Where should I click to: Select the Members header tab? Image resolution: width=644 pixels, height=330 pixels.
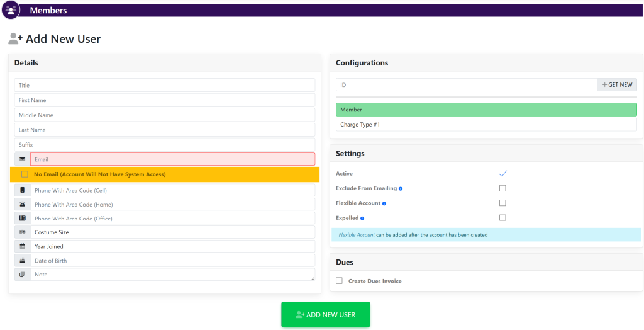point(48,11)
